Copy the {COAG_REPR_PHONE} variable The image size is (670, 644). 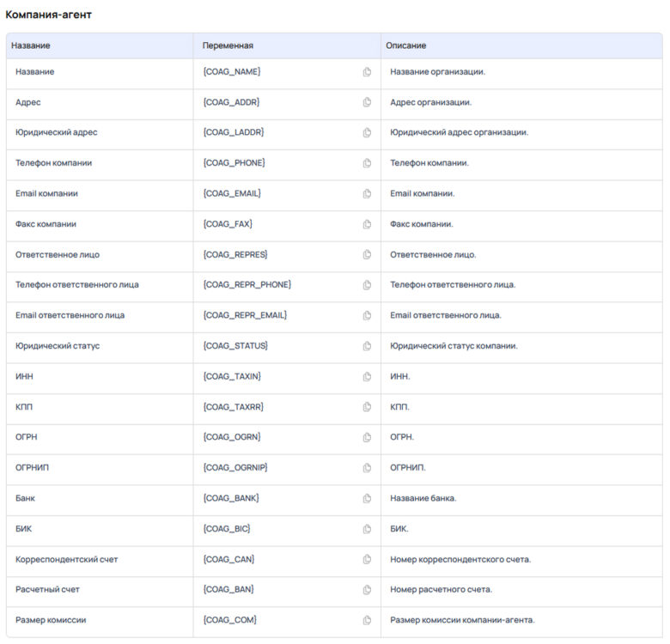367,285
